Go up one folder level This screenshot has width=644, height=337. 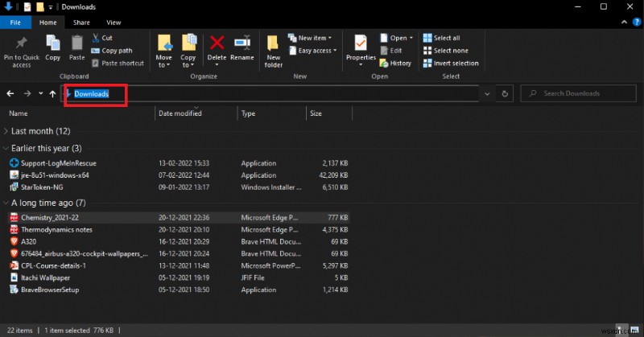coord(53,94)
